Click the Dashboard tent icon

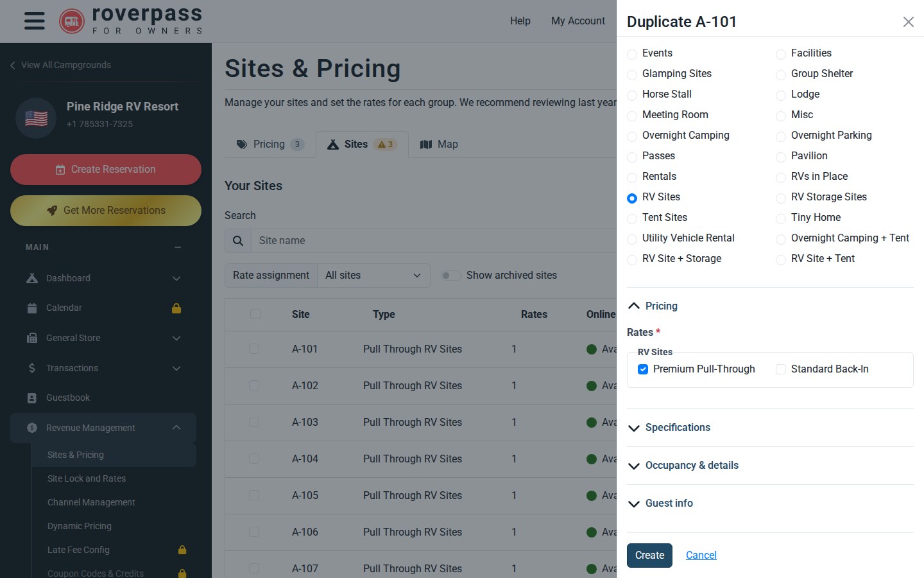coord(32,278)
